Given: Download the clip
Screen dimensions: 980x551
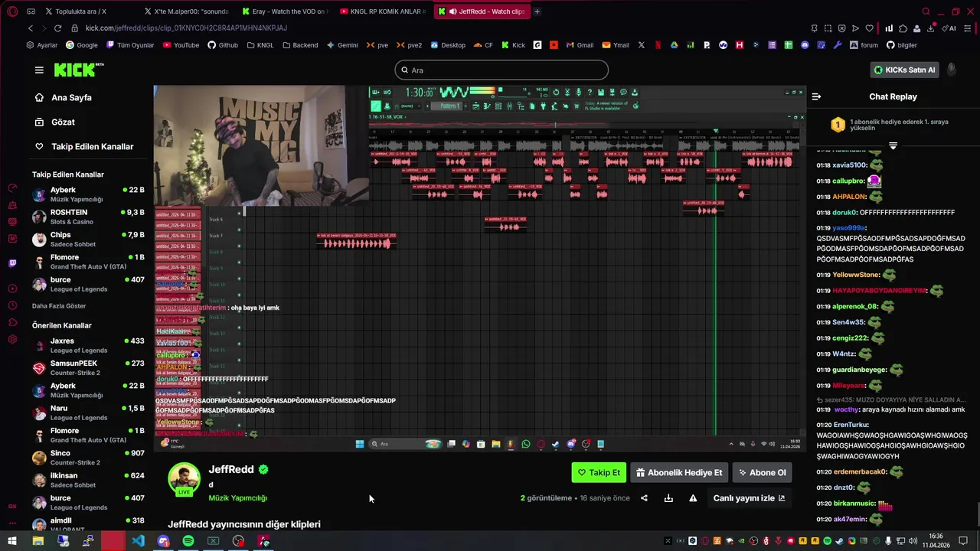Looking at the screenshot, I should click(668, 498).
